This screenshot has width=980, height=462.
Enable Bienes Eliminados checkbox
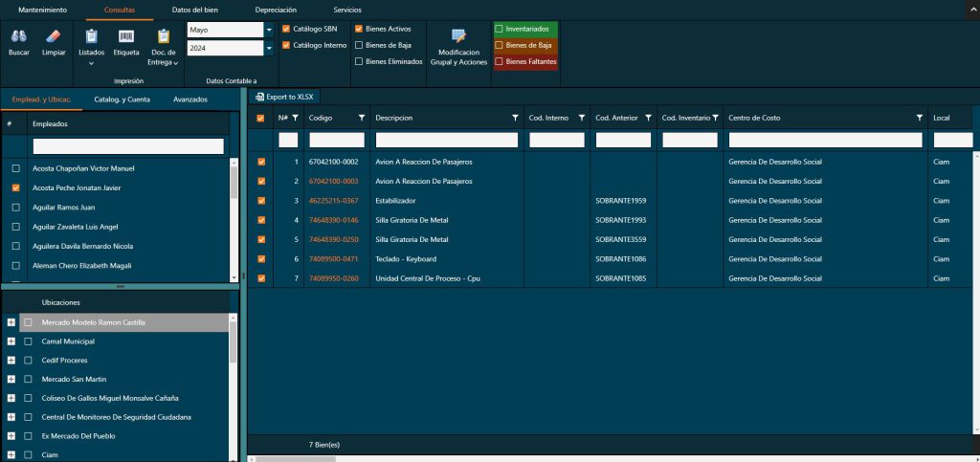(x=359, y=61)
